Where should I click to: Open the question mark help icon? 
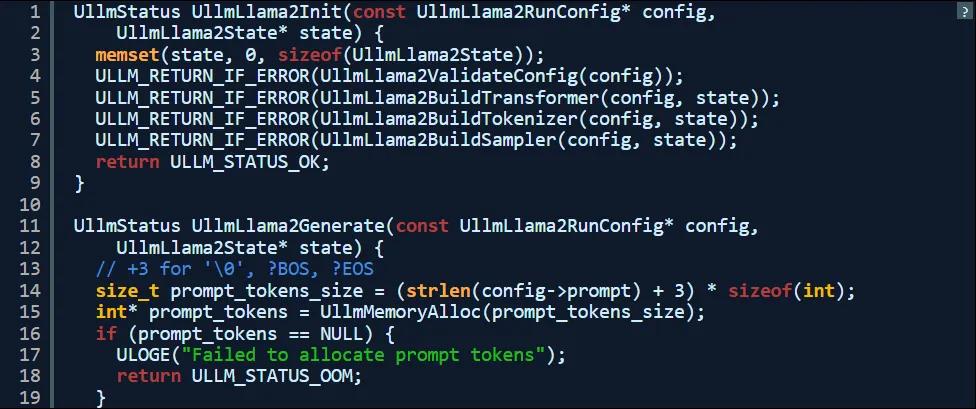click(965, 12)
